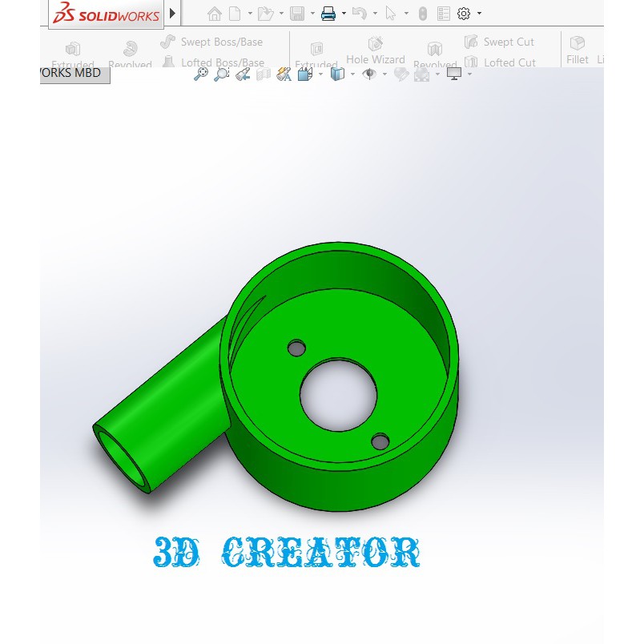This screenshot has width=644, height=644.
Task: Toggle the Hide/Show Items eye icon
Action: tap(369, 74)
